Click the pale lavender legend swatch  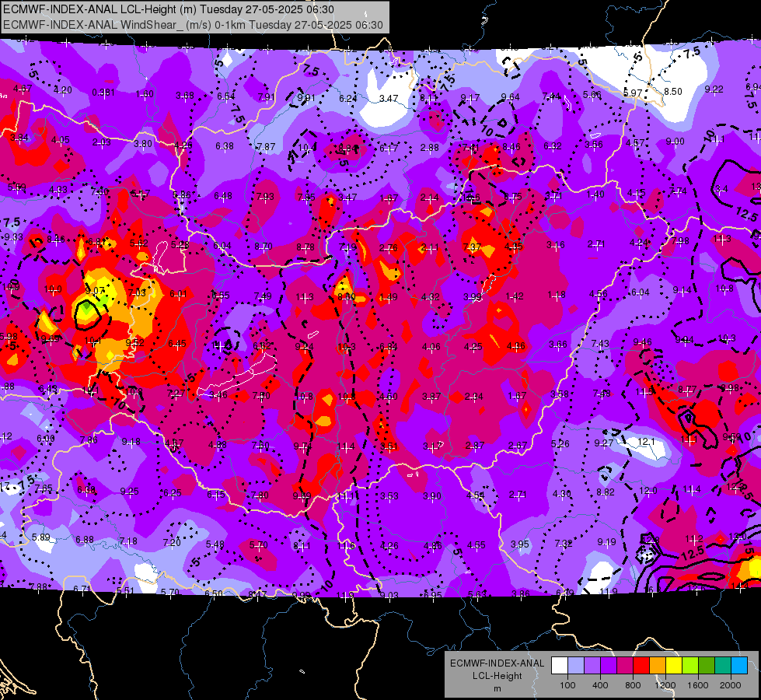(576, 666)
